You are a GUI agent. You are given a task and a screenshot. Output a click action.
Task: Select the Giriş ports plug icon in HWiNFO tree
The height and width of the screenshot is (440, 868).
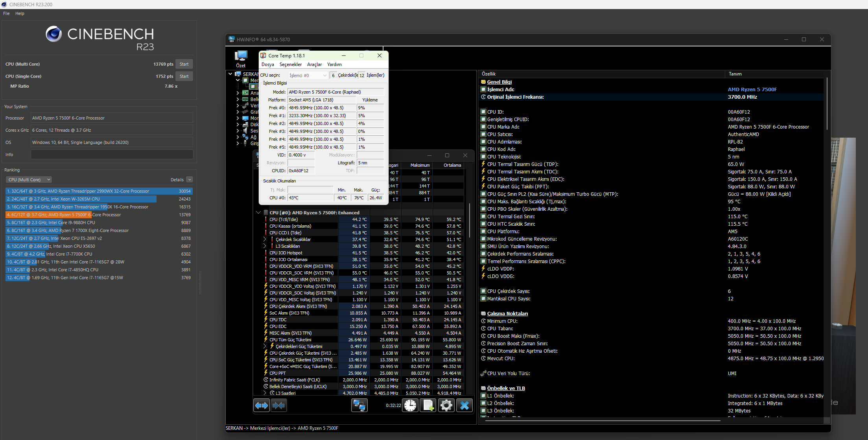pos(245,143)
